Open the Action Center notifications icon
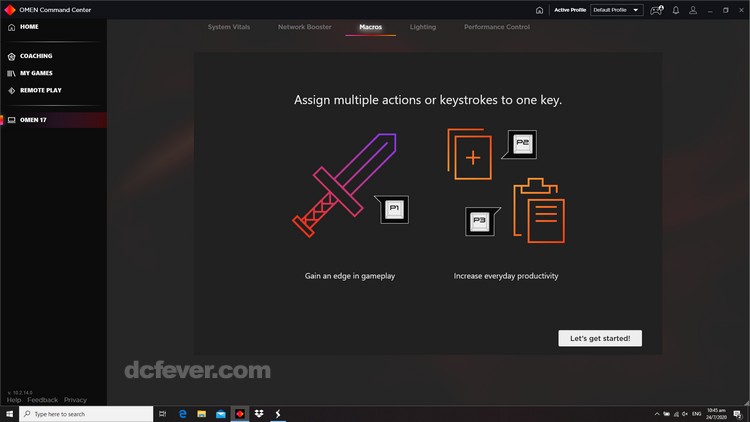750x422 pixels. click(738, 414)
